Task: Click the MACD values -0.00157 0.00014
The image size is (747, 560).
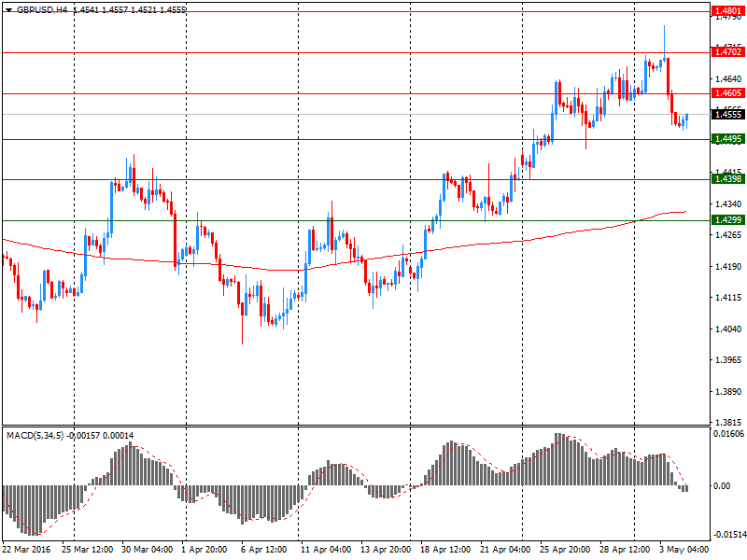Action: point(100,435)
